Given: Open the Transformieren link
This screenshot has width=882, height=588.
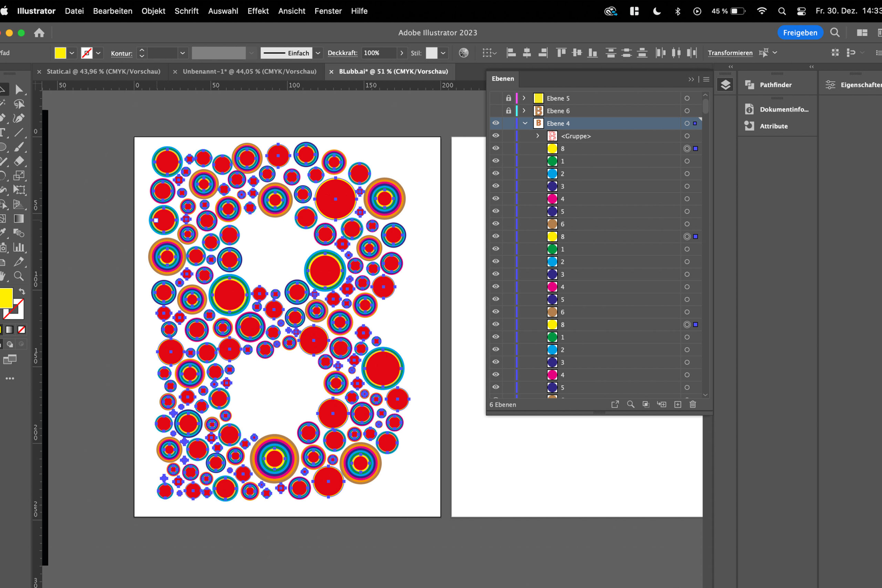Looking at the screenshot, I should (x=730, y=53).
